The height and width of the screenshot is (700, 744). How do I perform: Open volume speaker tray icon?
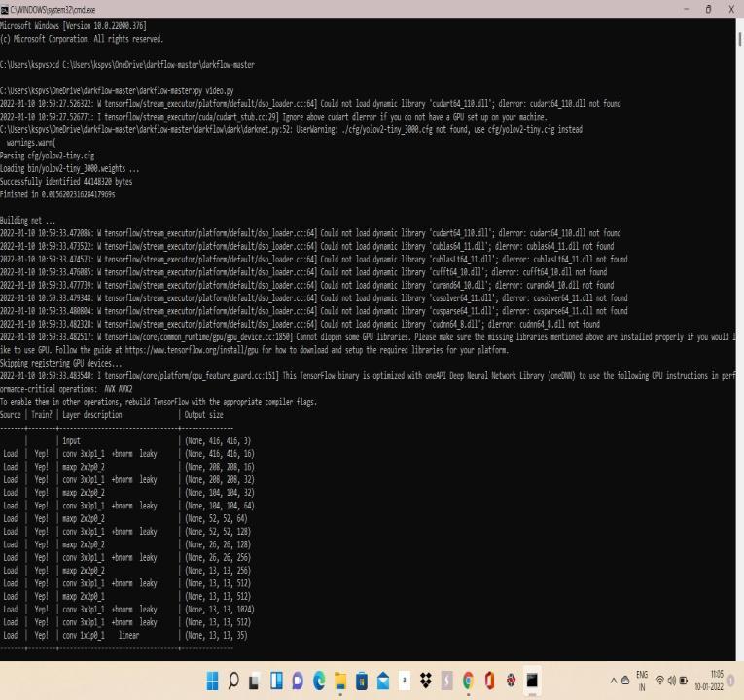click(x=671, y=681)
